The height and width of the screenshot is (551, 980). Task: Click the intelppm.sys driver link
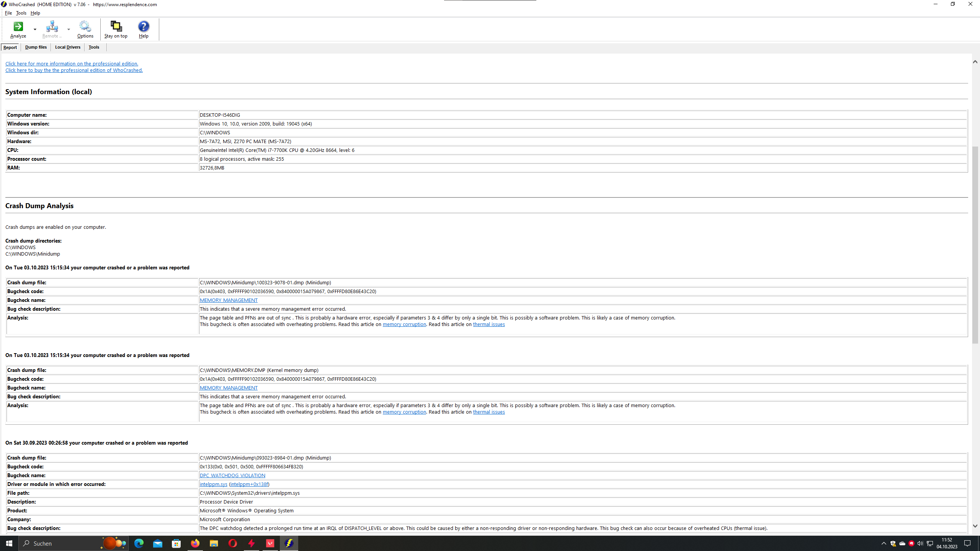(x=213, y=484)
